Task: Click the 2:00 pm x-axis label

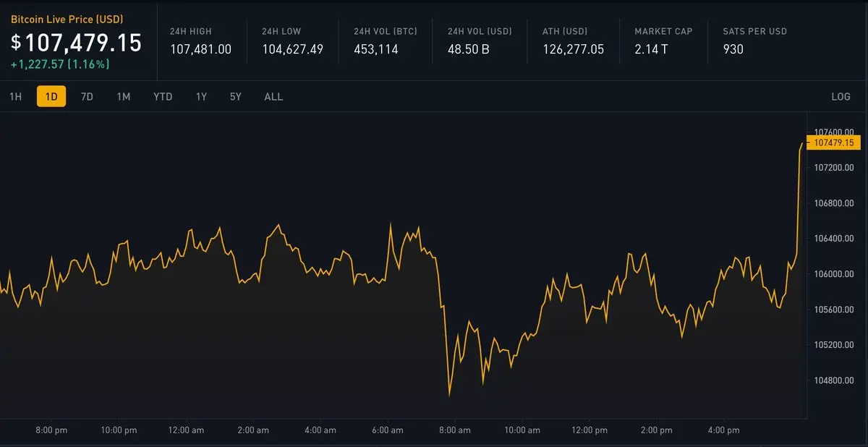Action: [x=657, y=430]
